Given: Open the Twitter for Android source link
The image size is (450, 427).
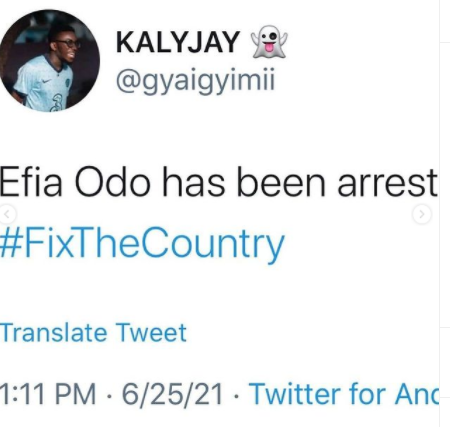Looking at the screenshot, I should [x=344, y=394].
